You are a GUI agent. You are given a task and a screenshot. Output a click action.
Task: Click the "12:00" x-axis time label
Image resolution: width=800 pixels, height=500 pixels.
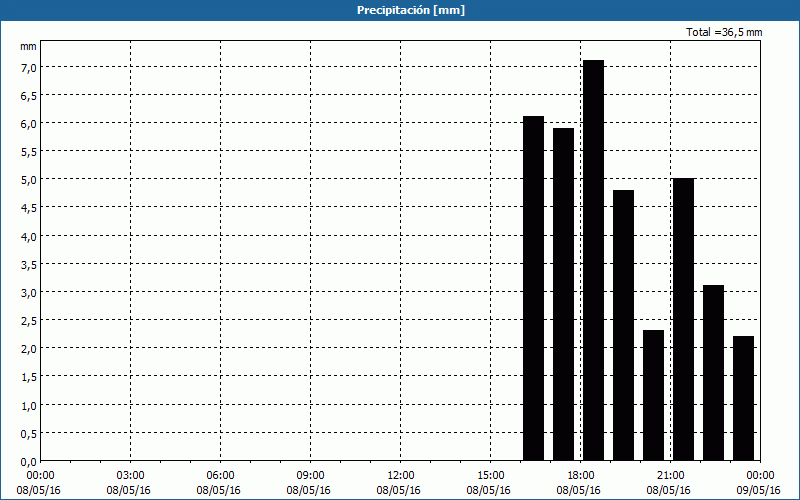tap(401, 476)
